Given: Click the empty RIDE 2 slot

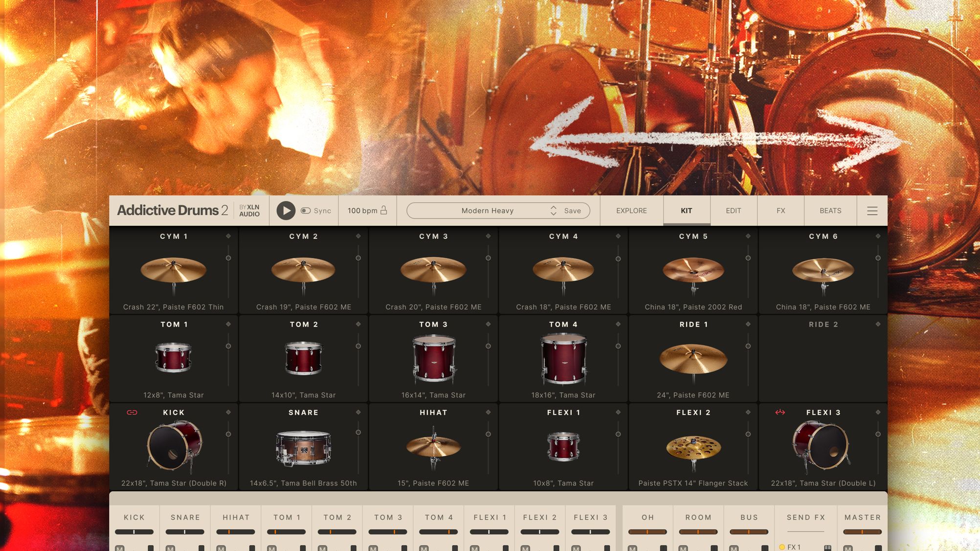Looking at the screenshot, I should click(823, 359).
